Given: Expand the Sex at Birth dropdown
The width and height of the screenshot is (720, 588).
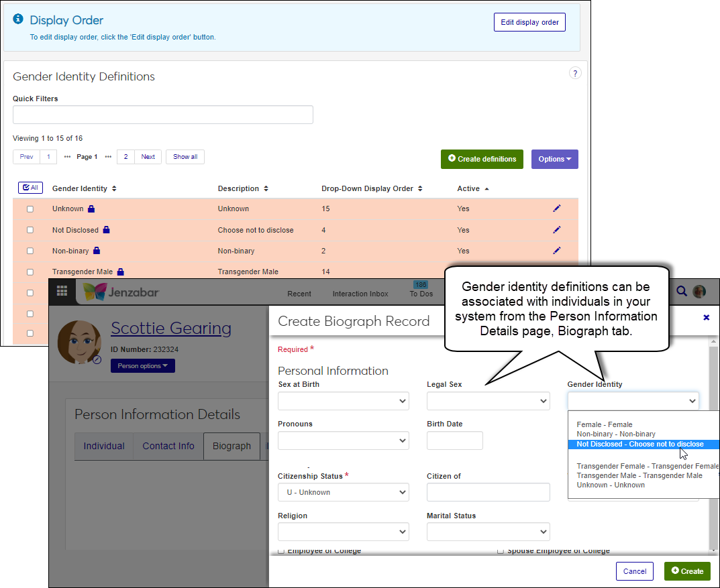Looking at the screenshot, I should click(x=343, y=401).
